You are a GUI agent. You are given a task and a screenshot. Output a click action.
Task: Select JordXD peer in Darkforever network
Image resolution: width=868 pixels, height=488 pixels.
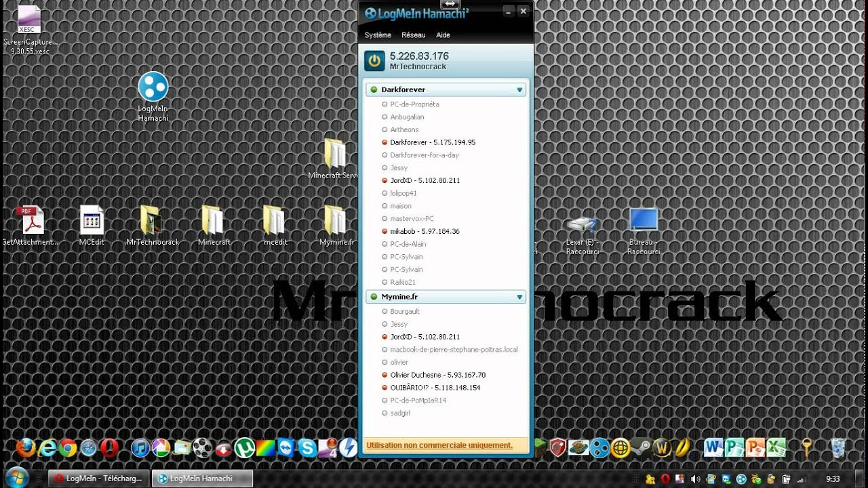click(425, 180)
